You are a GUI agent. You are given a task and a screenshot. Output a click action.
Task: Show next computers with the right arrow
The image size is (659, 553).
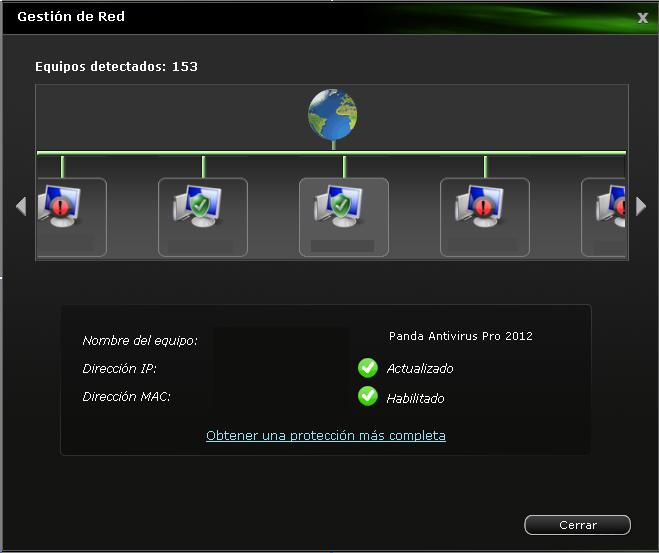coord(641,206)
